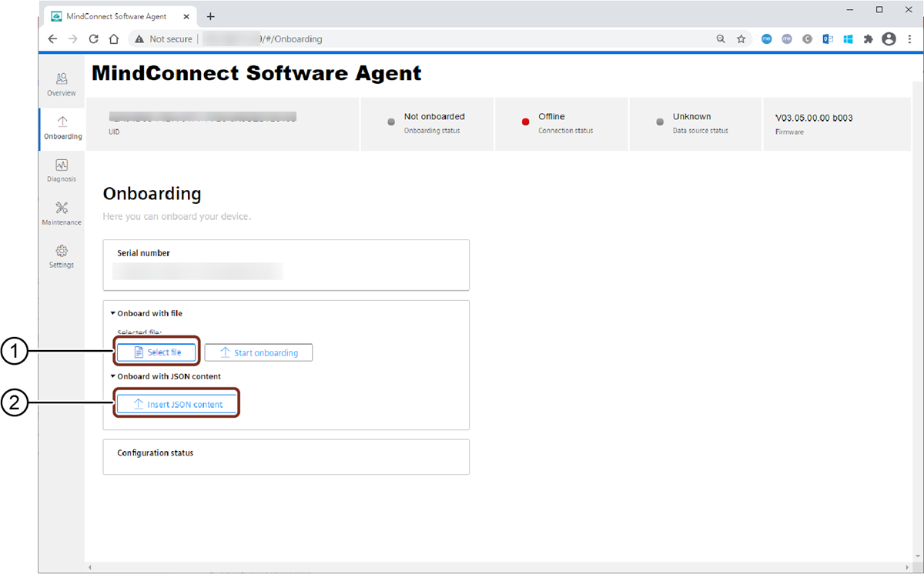The height and width of the screenshot is (574, 924).
Task: Open the Settings gear section
Action: [x=62, y=256]
